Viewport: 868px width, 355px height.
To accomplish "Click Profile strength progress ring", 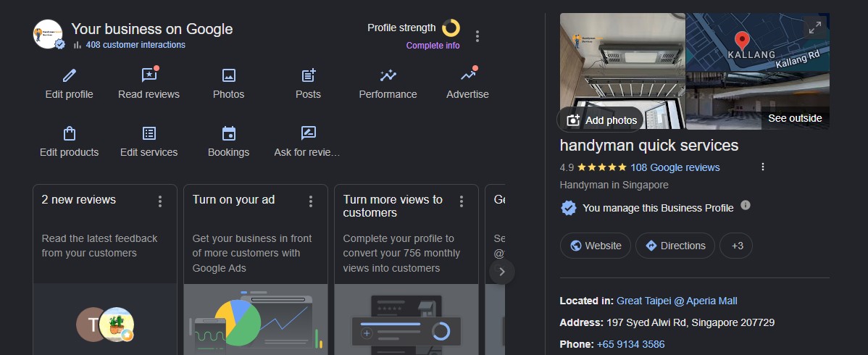I will pos(451,28).
